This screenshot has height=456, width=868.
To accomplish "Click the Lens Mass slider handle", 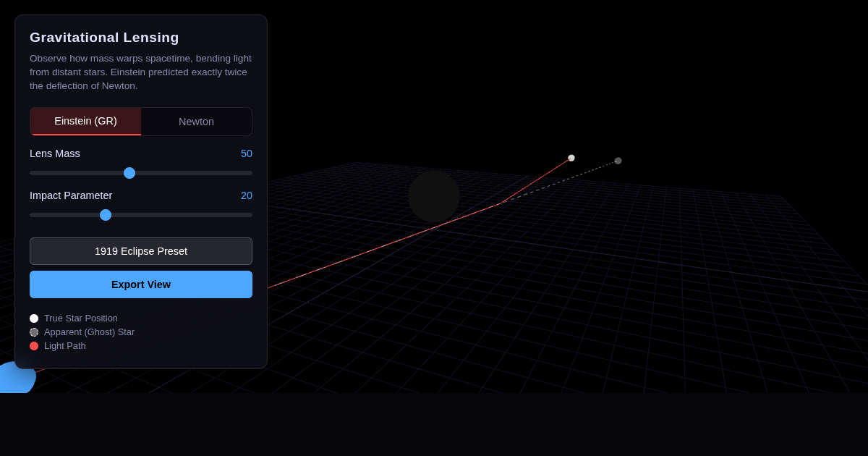I will (129, 173).
